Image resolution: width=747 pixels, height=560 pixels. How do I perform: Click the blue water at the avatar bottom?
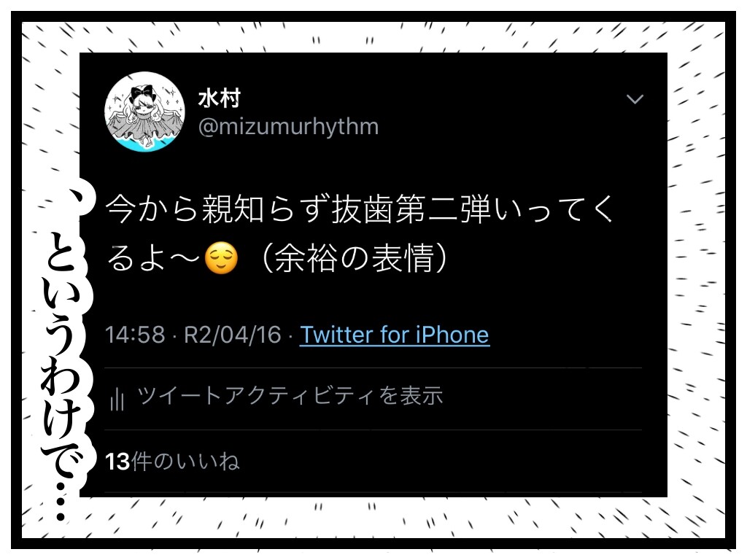pyautogui.click(x=144, y=143)
